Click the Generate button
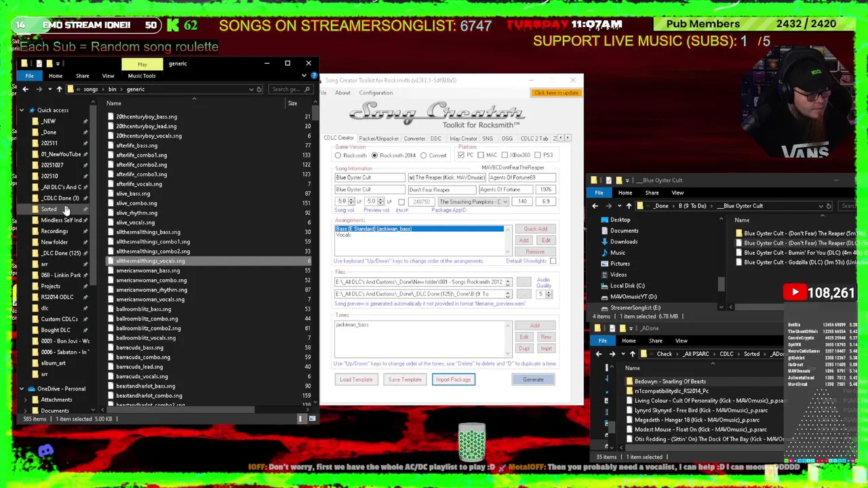This screenshot has height=488, width=868. coord(533,380)
